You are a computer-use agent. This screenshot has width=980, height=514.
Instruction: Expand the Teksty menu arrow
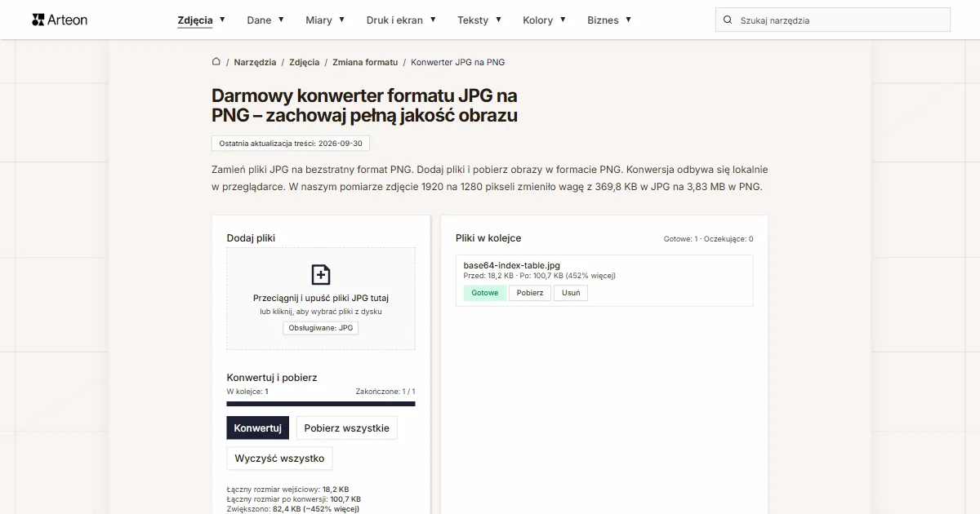(498, 20)
